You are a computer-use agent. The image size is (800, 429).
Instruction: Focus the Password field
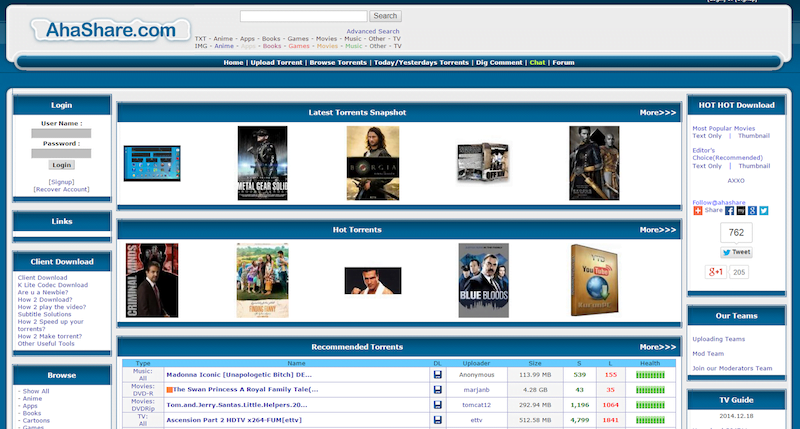tap(61, 153)
